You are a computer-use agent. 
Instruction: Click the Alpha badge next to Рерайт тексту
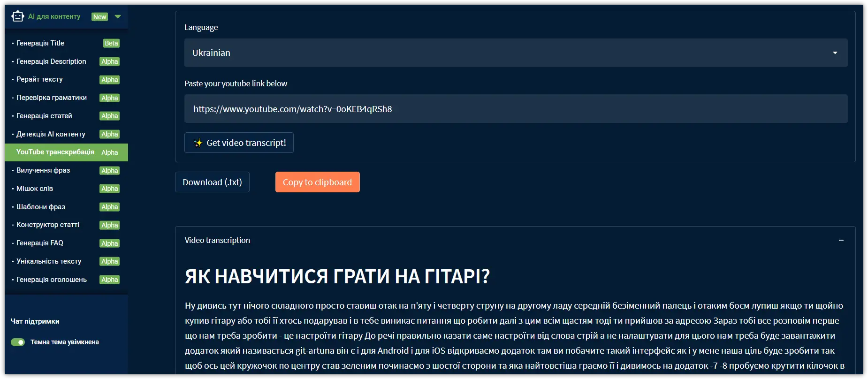click(x=110, y=80)
